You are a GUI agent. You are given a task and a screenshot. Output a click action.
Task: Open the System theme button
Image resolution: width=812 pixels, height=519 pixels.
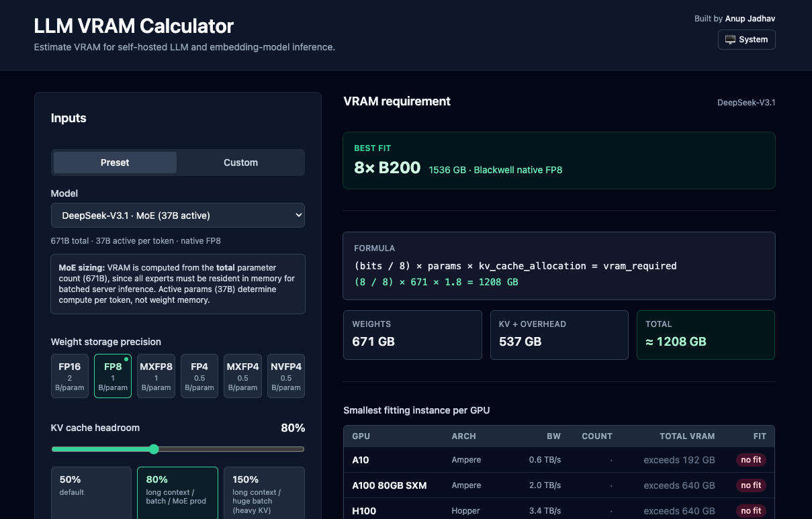tap(747, 40)
